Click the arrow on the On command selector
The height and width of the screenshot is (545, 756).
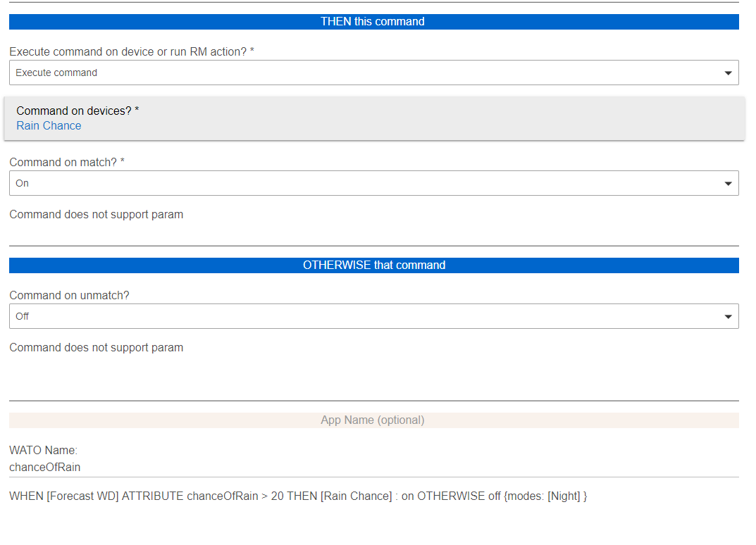pyautogui.click(x=728, y=184)
